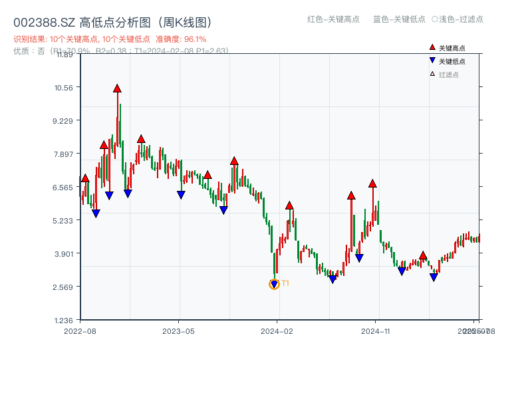Click the red triangle beside 关键高点 legend

point(432,47)
